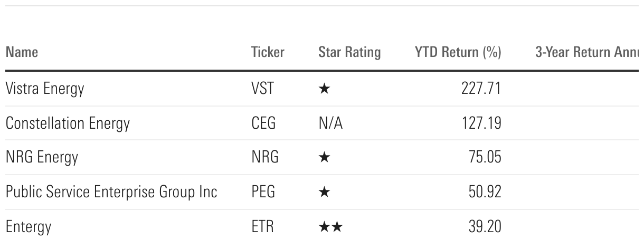Select the CEG ticker symbol

263,123
